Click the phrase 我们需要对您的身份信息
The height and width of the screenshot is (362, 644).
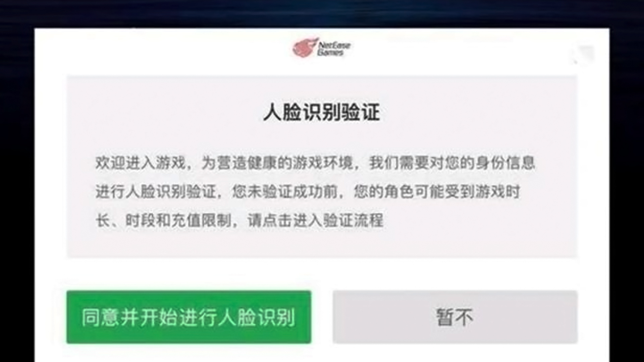coord(452,163)
